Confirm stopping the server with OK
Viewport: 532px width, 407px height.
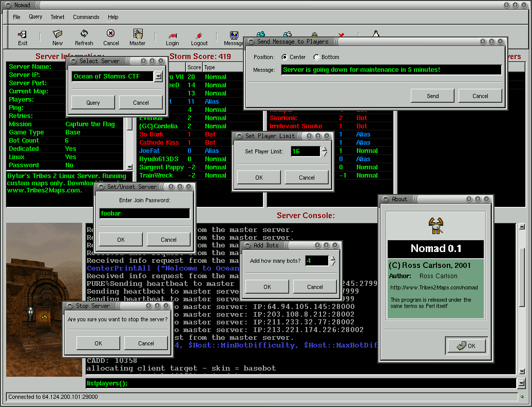coord(98,343)
